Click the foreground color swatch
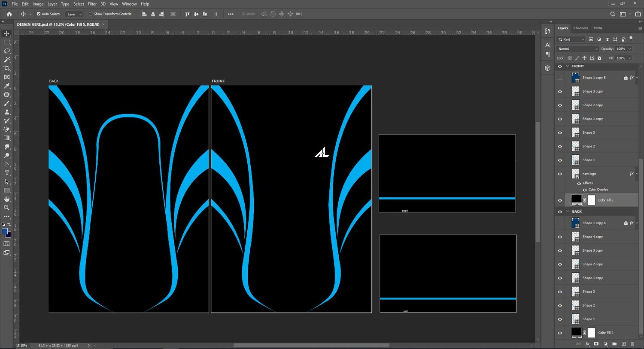 pos(5,231)
